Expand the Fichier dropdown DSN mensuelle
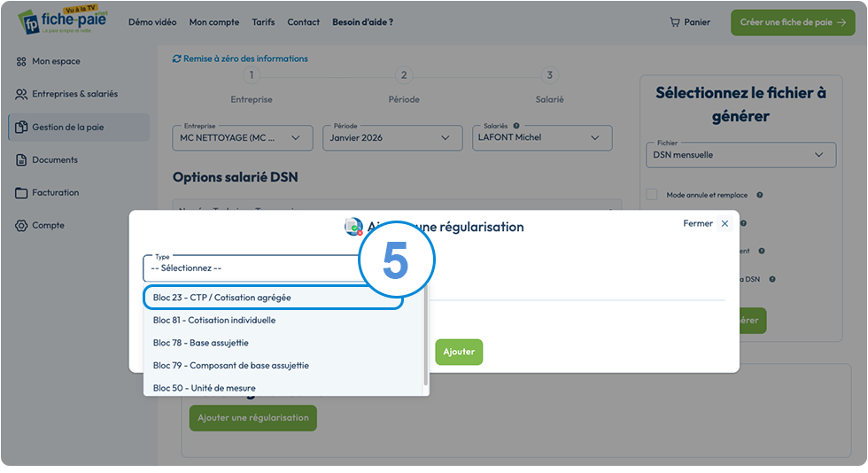 [740, 155]
